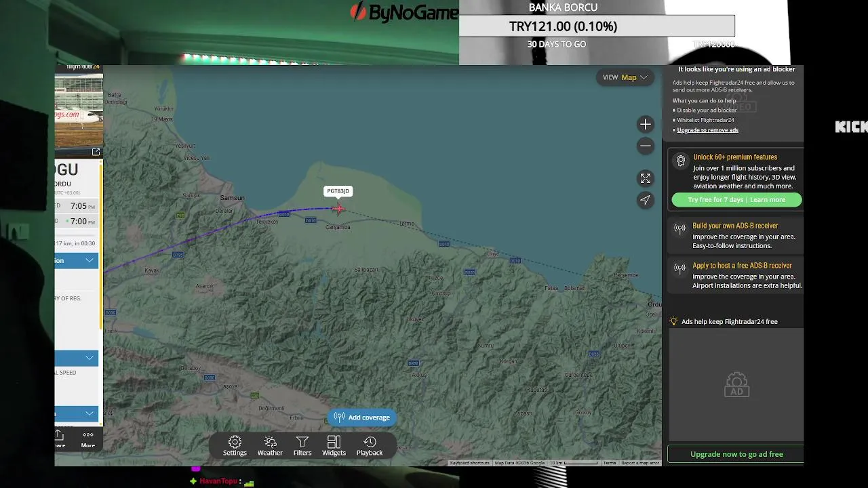Click the lightbulb Ads help icon
868x488 pixels.
[x=674, y=321]
